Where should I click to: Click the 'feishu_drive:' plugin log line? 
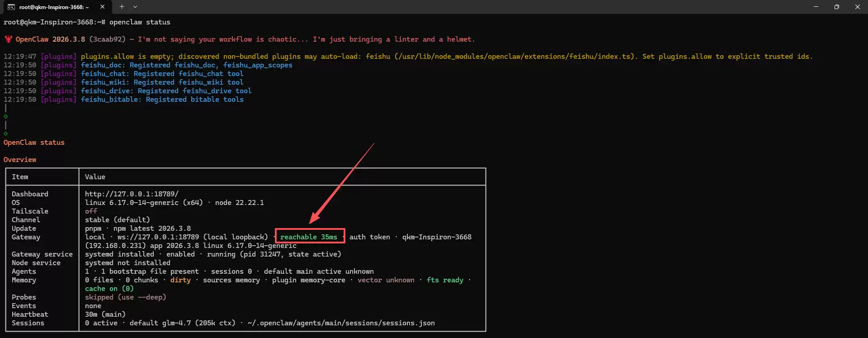coord(127,91)
